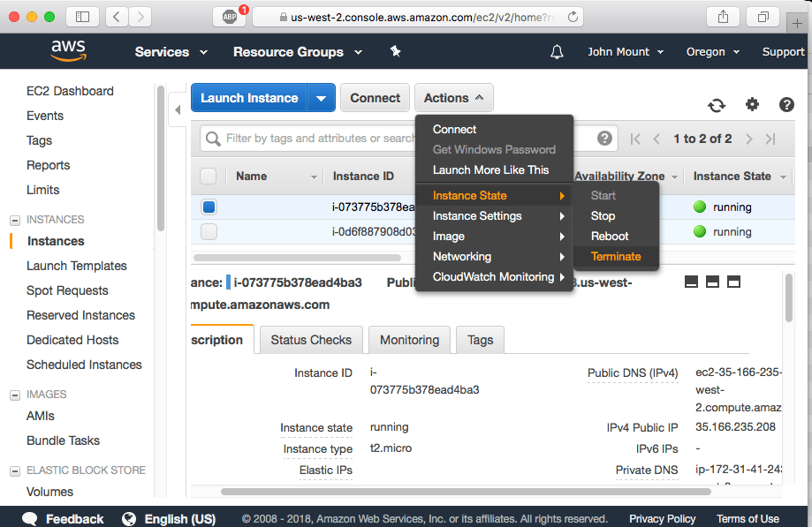Screen dimensions: 812x527
Task: Refresh the instances list icon
Action: (717, 105)
